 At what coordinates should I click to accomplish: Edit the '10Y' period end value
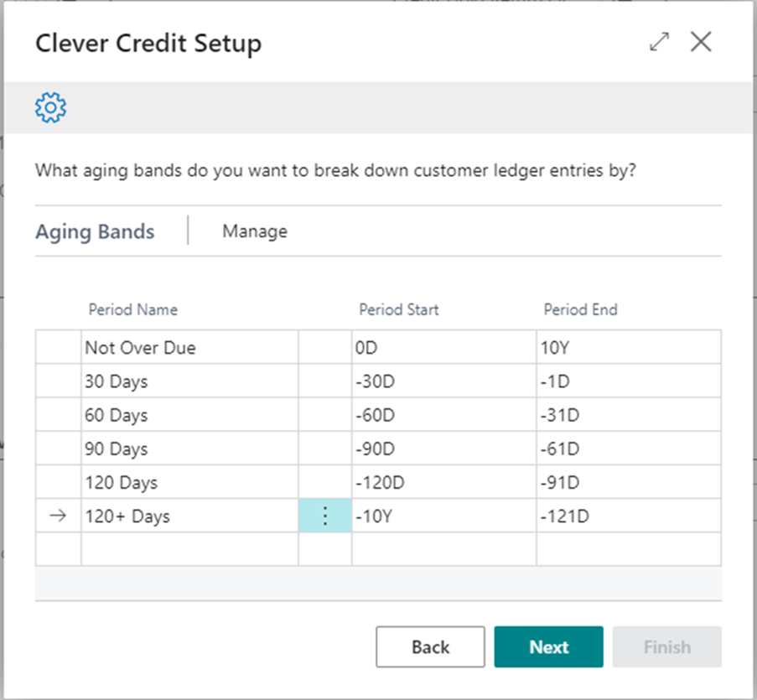point(629,347)
